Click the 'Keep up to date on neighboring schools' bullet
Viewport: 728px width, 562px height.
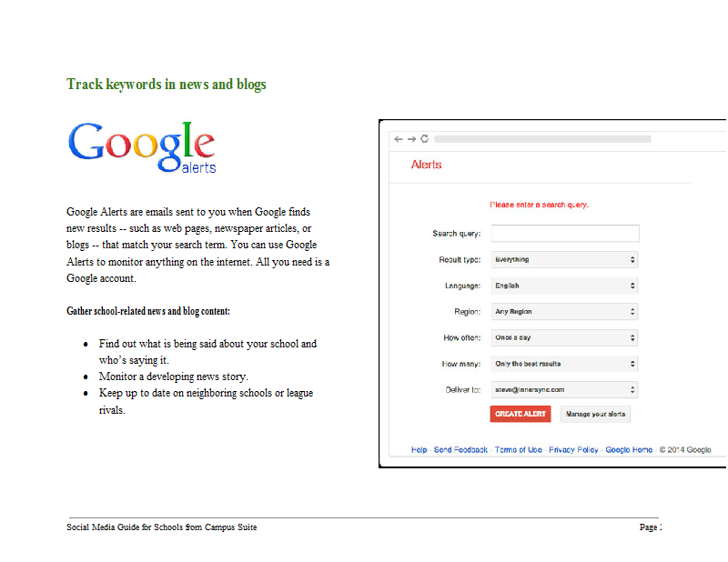pos(206,401)
